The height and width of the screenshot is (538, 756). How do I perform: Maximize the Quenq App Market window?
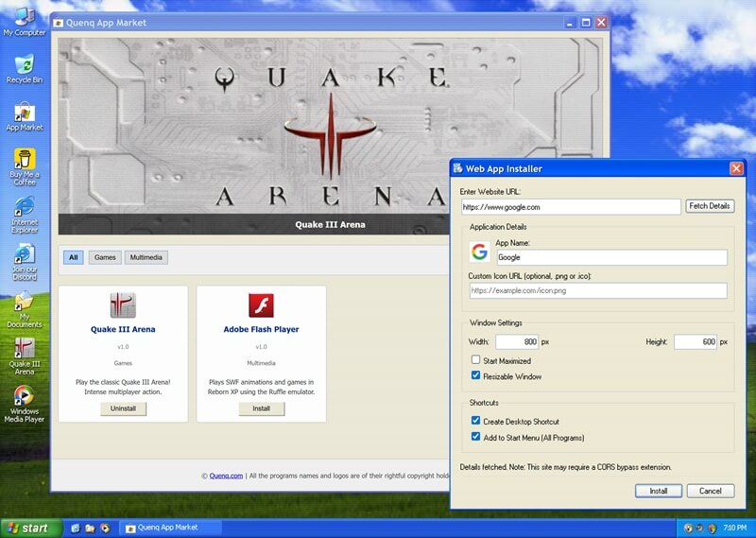pos(586,22)
